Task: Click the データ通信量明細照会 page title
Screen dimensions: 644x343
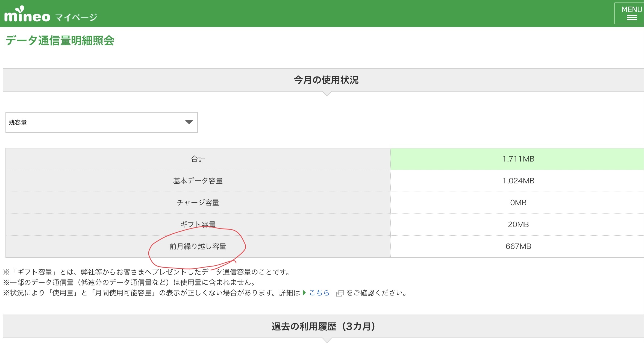Action: 60,40
